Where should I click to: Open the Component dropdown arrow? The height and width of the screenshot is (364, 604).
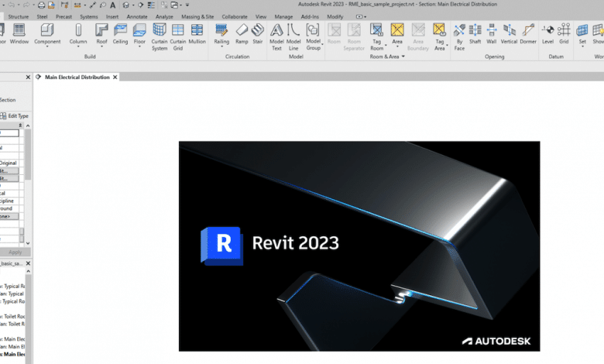(x=47, y=46)
